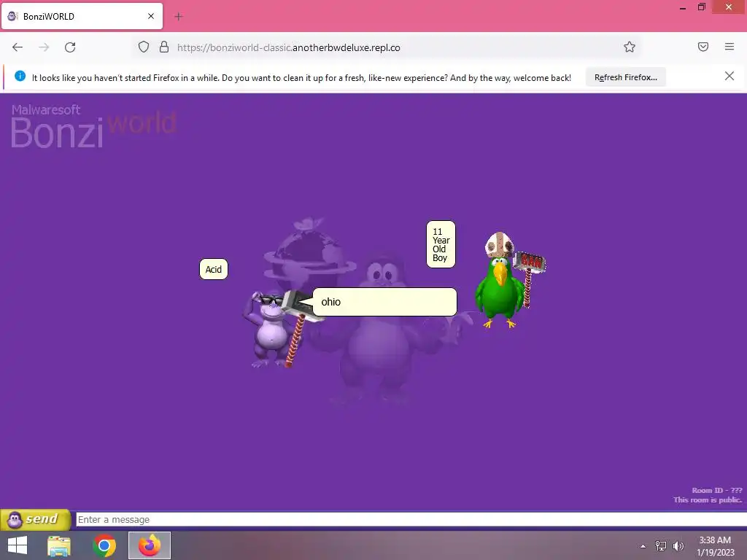Restore down the Firefox window
747x560 pixels.
(x=701, y=7)
